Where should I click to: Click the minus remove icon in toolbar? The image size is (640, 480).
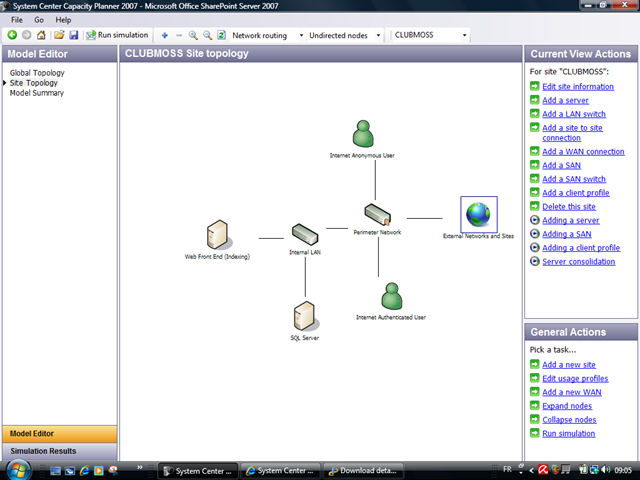179,36
